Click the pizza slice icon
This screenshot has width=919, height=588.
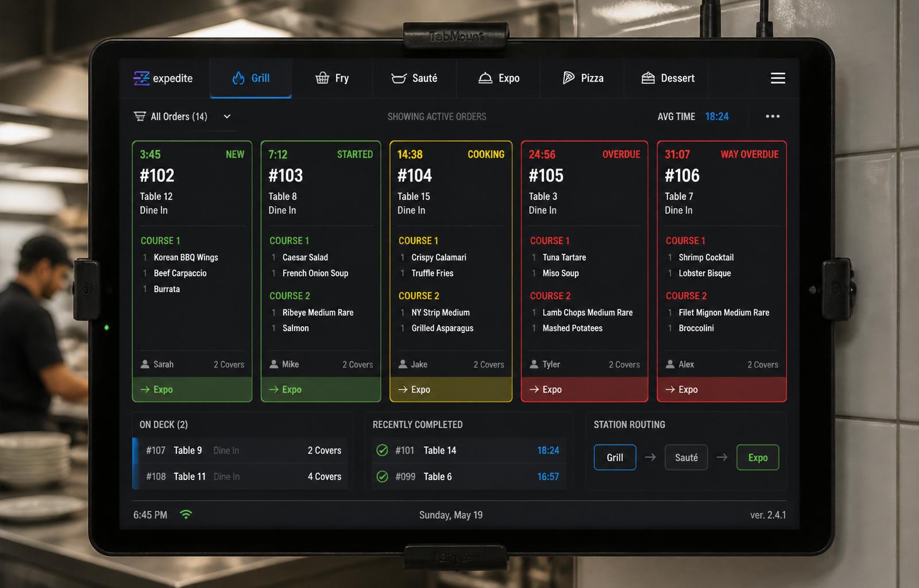click(x=569, y=78)
